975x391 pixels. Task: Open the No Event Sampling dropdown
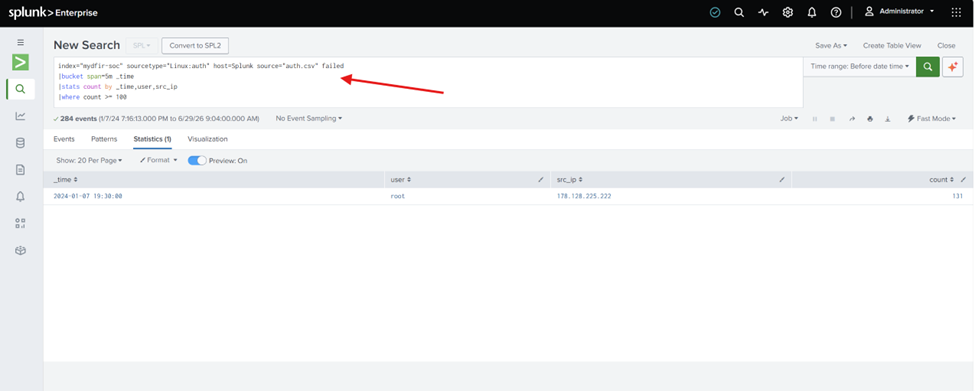(308, 118)
